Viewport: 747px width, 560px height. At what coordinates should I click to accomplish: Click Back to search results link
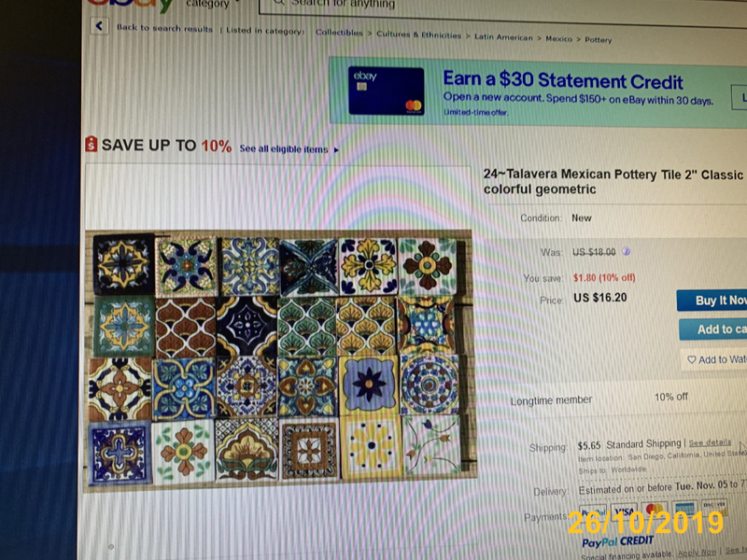click(165, 28)
